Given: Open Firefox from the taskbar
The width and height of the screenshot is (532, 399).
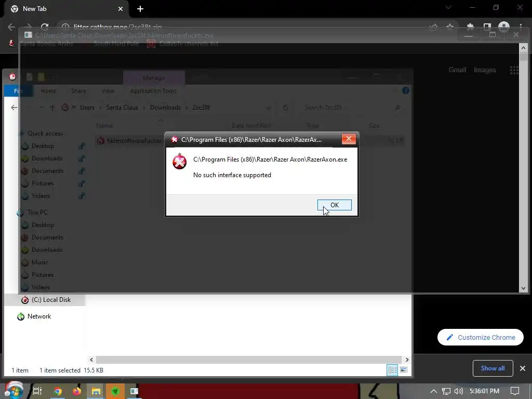Looking at the screenshot, I should tap(77, 391).
